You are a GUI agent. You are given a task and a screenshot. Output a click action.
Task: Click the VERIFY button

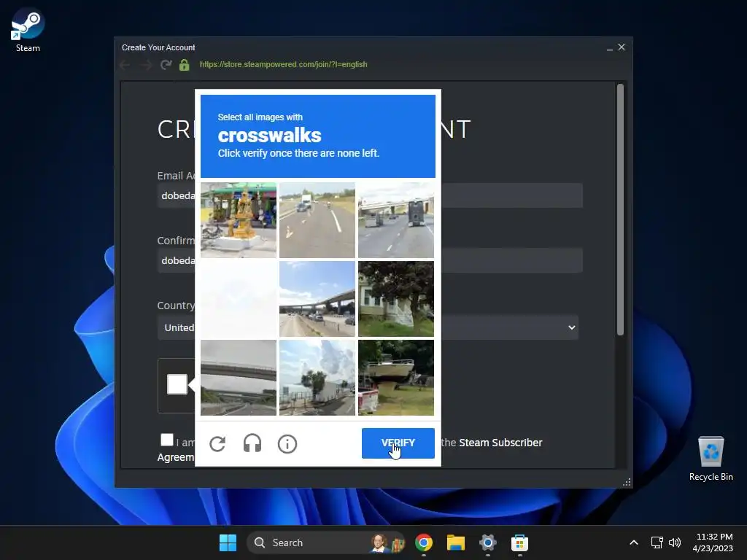click(x=398, y=443)
